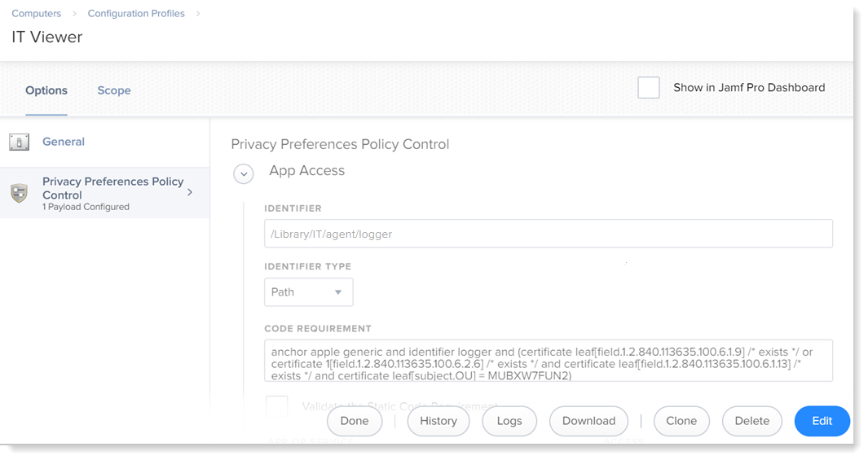Open the History view

click(x=438, y=421)
